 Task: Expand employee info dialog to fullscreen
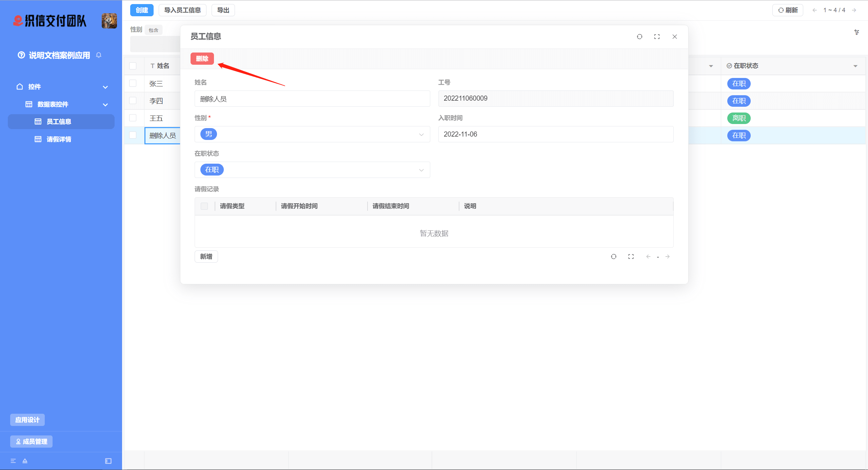pos(657,37)
